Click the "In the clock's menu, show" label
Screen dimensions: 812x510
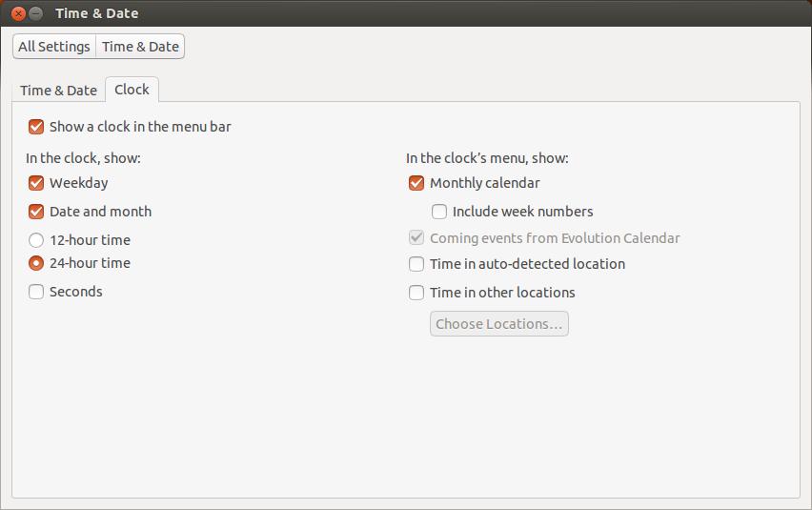tap(487, 158)
